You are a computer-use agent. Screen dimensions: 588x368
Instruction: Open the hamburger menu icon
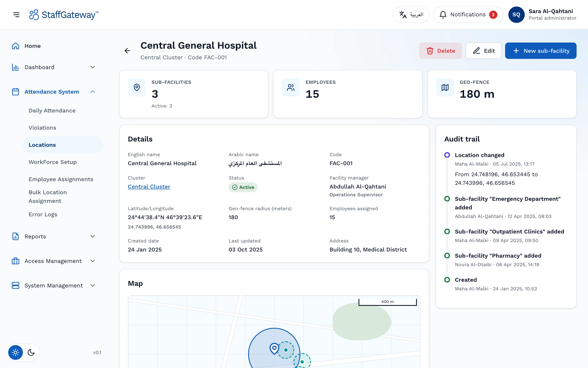point(16,15)
